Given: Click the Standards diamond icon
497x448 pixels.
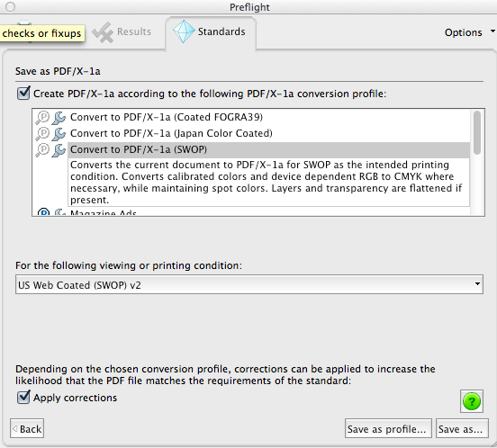Looking at the screenshot, I should click(183, 31).
